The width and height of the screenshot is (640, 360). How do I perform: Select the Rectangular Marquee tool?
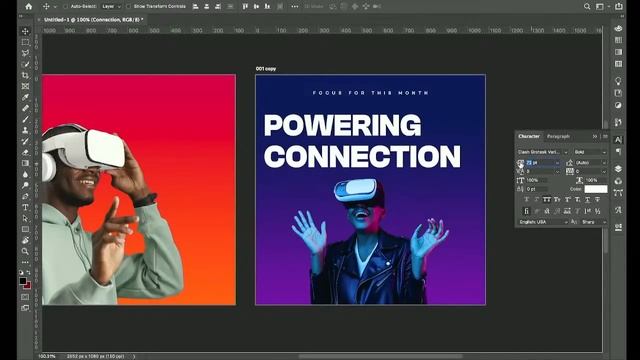pyautogui.click(x=25, y=42)
